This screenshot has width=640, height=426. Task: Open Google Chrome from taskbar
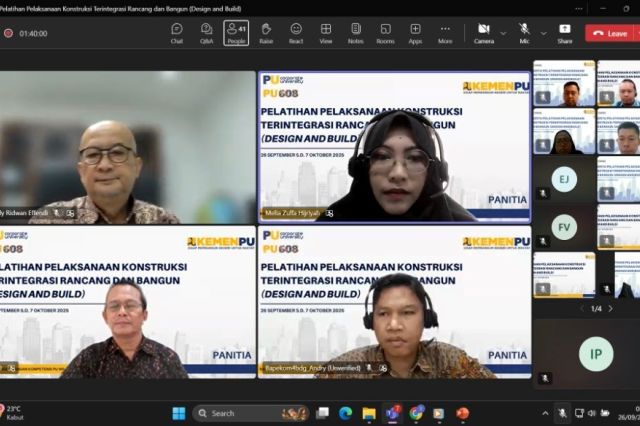point(416,413)
